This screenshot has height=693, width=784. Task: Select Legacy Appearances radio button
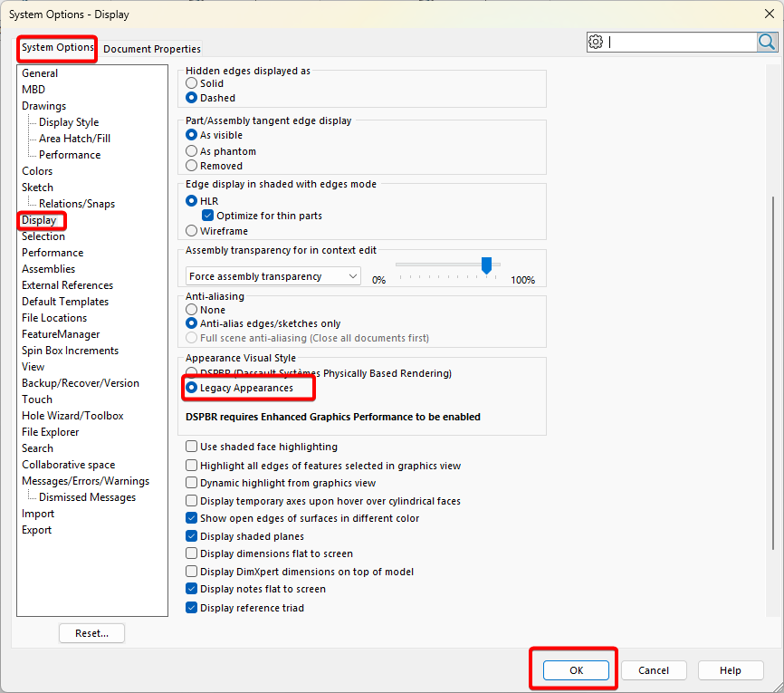[192, 388]
